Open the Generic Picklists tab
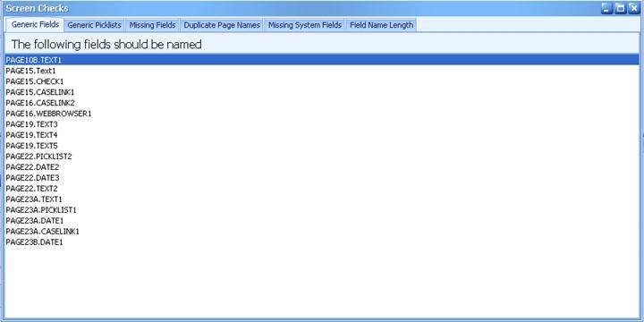Viewport: 644px width, 322px height. [95, 25]
